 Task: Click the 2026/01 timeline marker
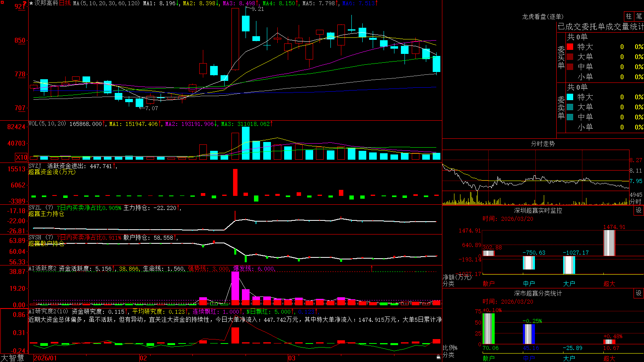click(x=45, y=358)
